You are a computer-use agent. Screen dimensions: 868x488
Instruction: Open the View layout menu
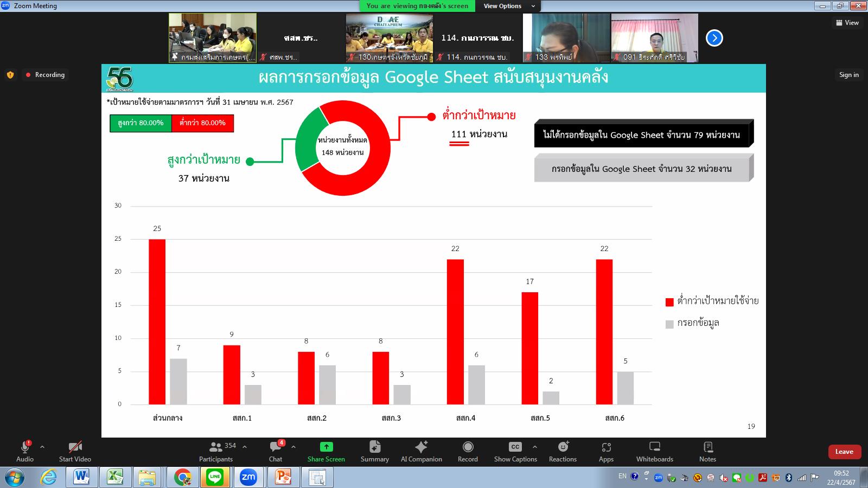[847, 23]
